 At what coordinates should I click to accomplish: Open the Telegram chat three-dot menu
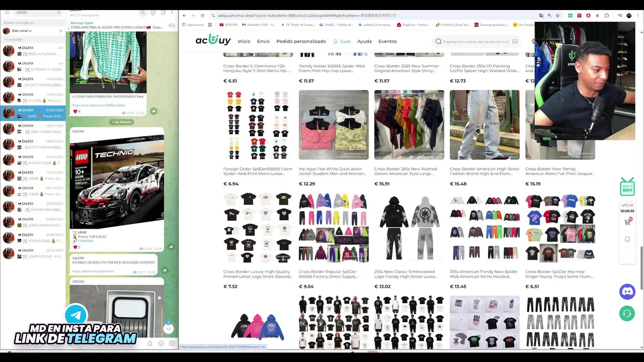(x=172, y=13)
